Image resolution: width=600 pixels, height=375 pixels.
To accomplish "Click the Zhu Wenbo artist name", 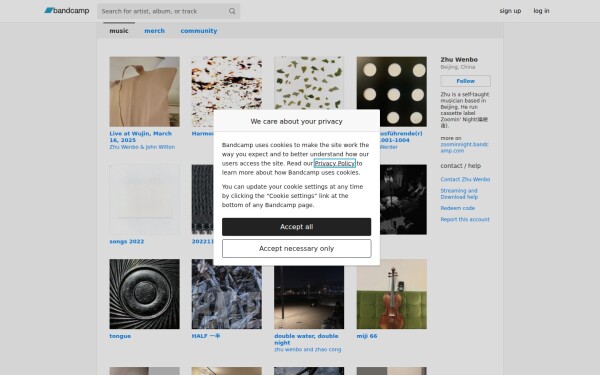I will (x=459, y=59).
